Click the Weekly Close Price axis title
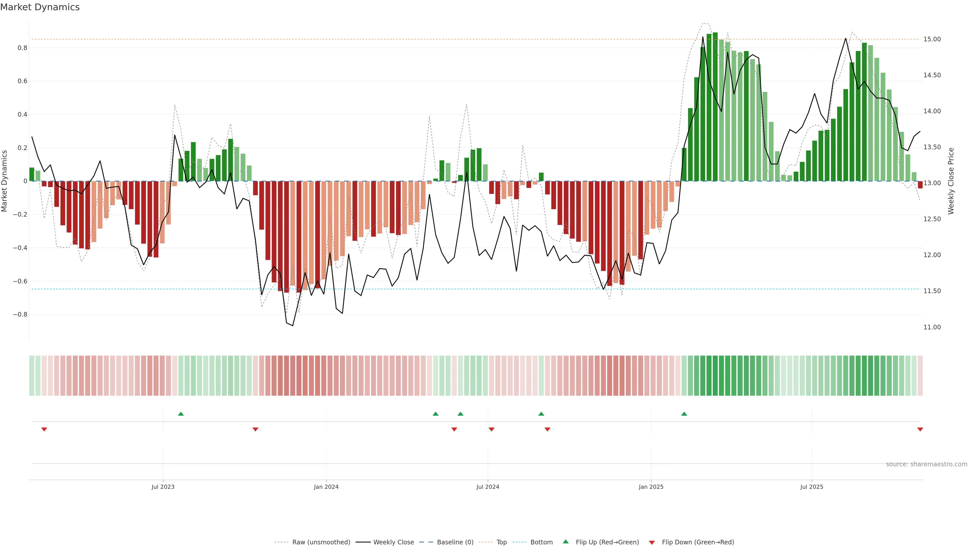This screenshot has height=551, width=980. point(951,181)
